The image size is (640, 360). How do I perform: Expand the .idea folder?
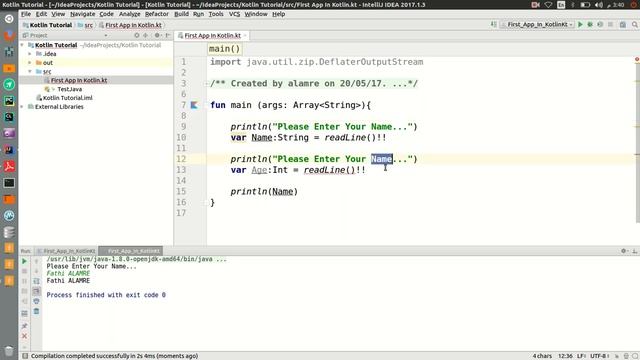pyautogui.click(x=30, y=54)
